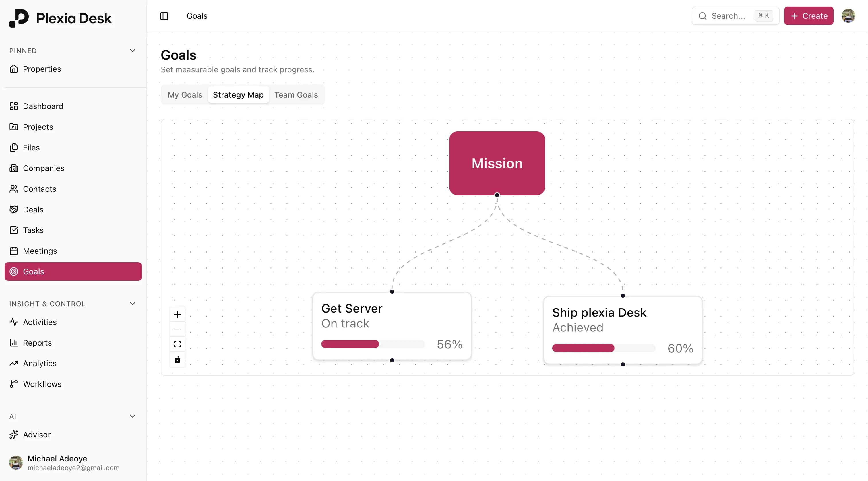The width and height of the screenshot is (868, 481).
Task: Click the 56% progress value
Action: point(449,344)
